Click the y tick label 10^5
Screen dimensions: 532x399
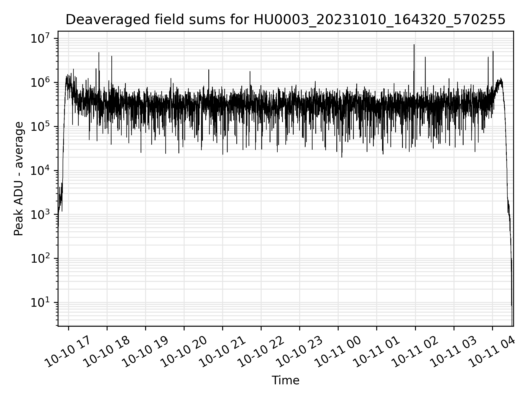pyautogui.click(x=40, y=126)
